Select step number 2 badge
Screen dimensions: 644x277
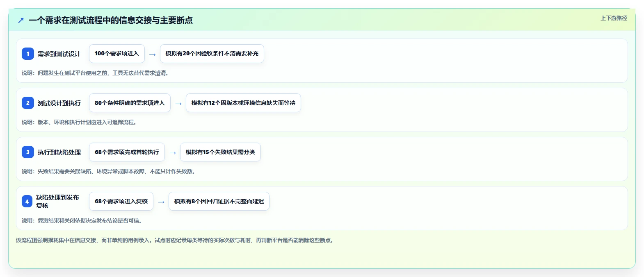click(x=28, y=103)
